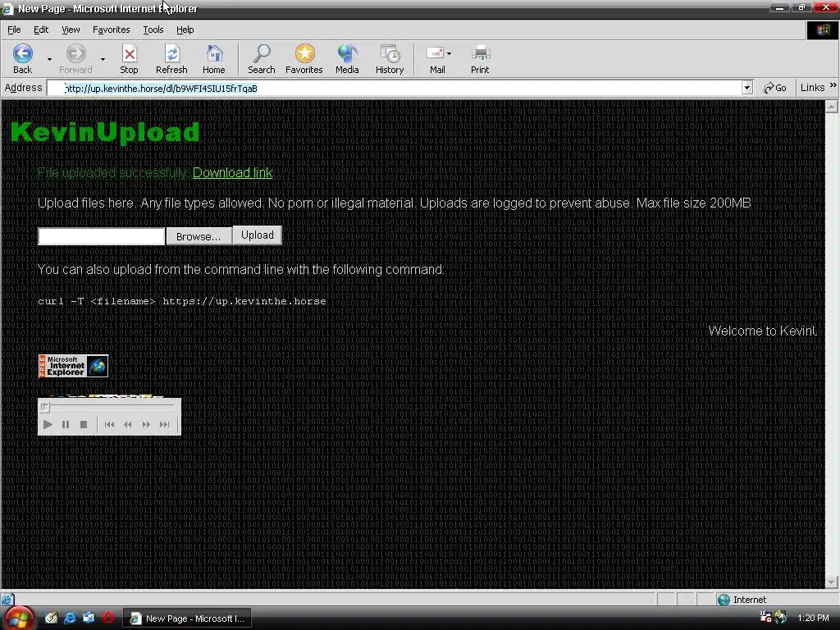Click the pencil notepad Quick Launch icon
The width and height of the screenshot is (840, 630).
pyautogui.click(x=51, y=618)
